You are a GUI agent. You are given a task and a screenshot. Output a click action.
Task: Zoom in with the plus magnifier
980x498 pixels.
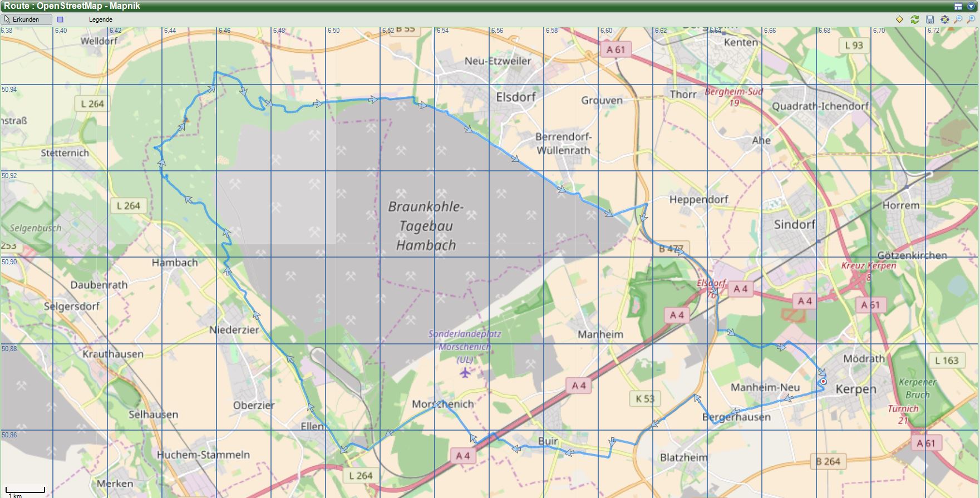[972, 19]
